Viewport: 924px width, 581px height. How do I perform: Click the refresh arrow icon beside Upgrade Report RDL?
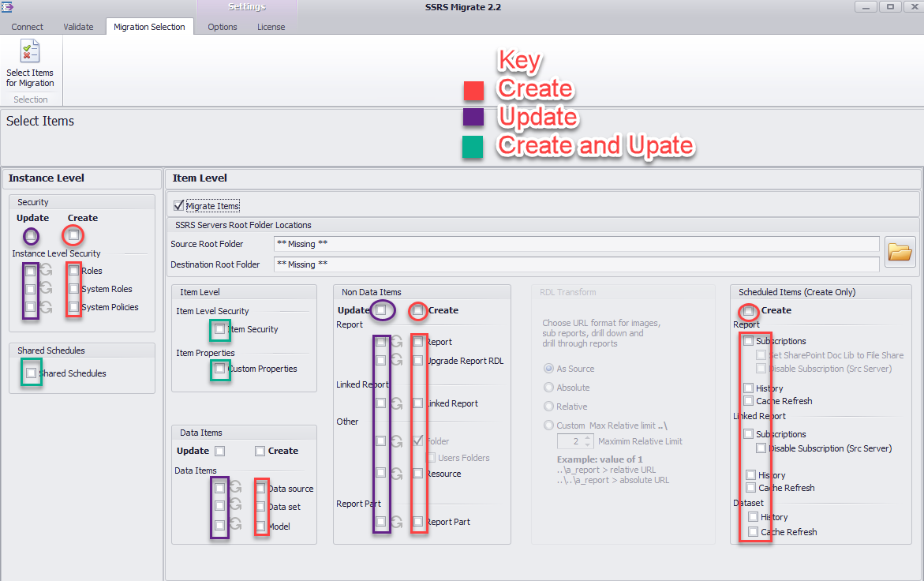[397, 359]
